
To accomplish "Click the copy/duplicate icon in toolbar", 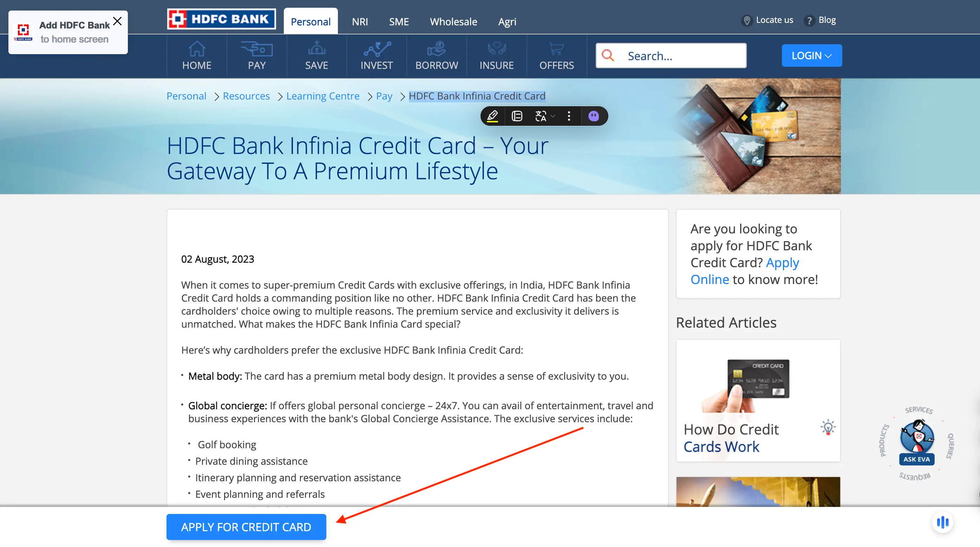I will point(517,115).
